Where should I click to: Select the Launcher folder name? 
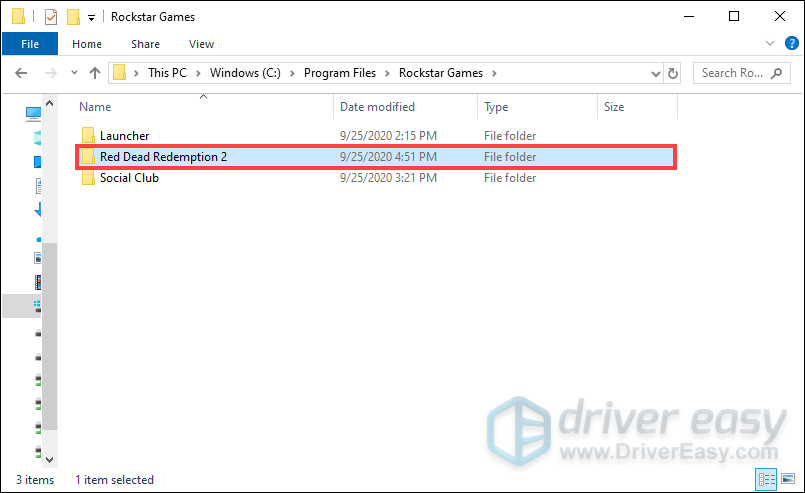tap(124, 136)
